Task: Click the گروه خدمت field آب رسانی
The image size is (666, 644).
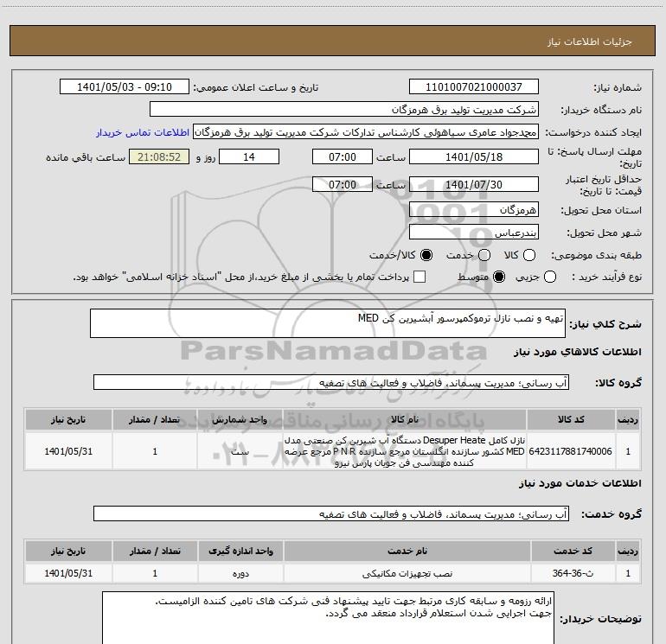Action: [331, 513]
